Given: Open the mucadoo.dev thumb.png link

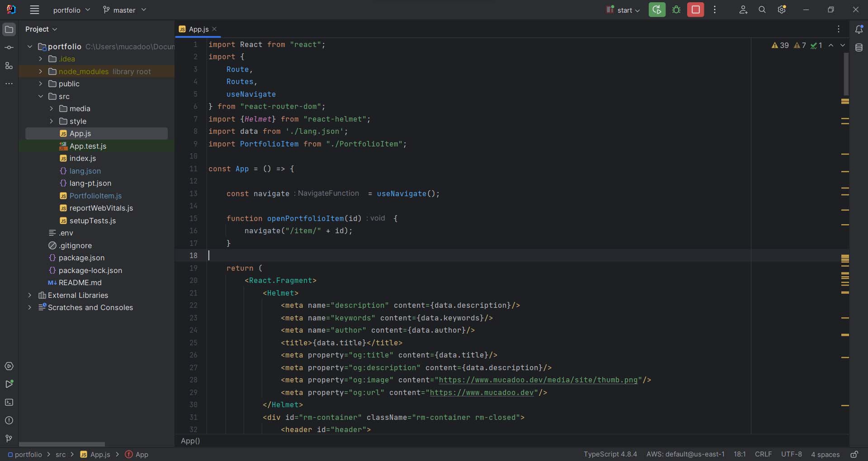Looking at the screenshot, I should [538, 380].
